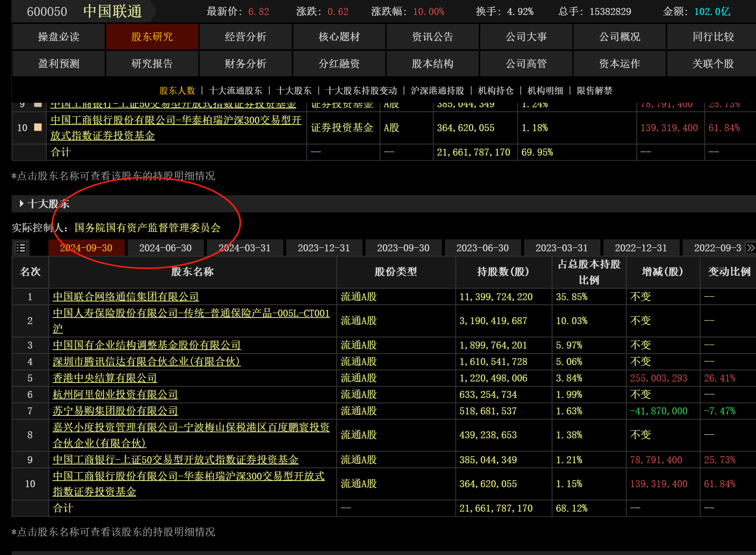Collapse the 十大股东 section triangle

[x=21, y=203]
